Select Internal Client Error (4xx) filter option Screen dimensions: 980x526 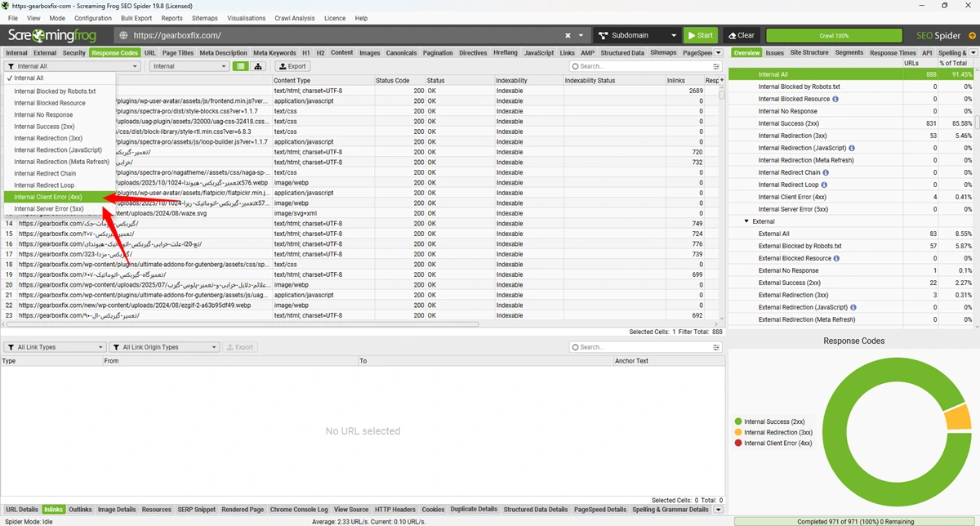48,197
